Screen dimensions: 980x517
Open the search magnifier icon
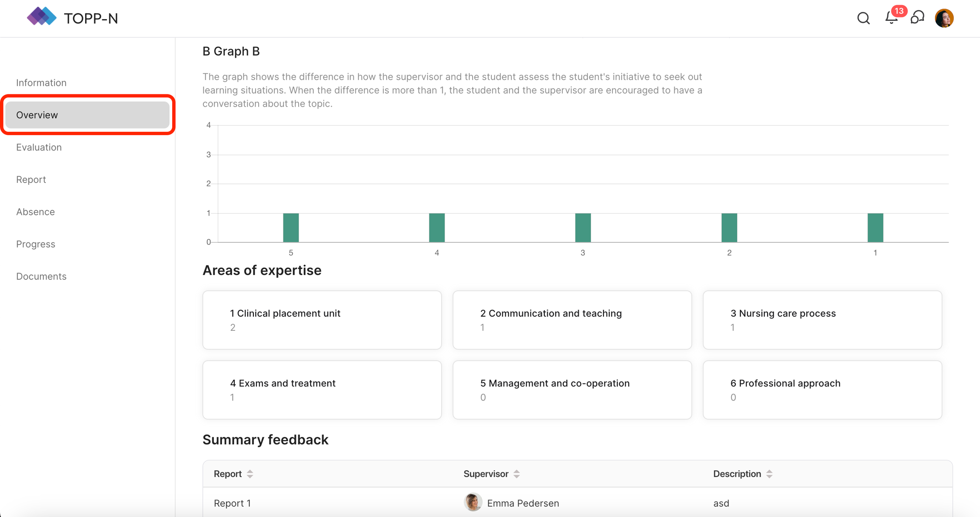click(863, 18)
